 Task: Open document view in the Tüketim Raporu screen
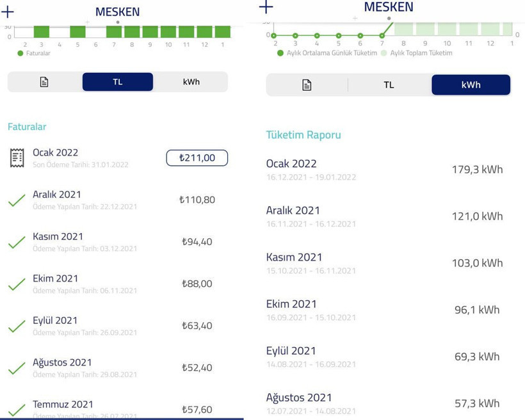(307, 85)
